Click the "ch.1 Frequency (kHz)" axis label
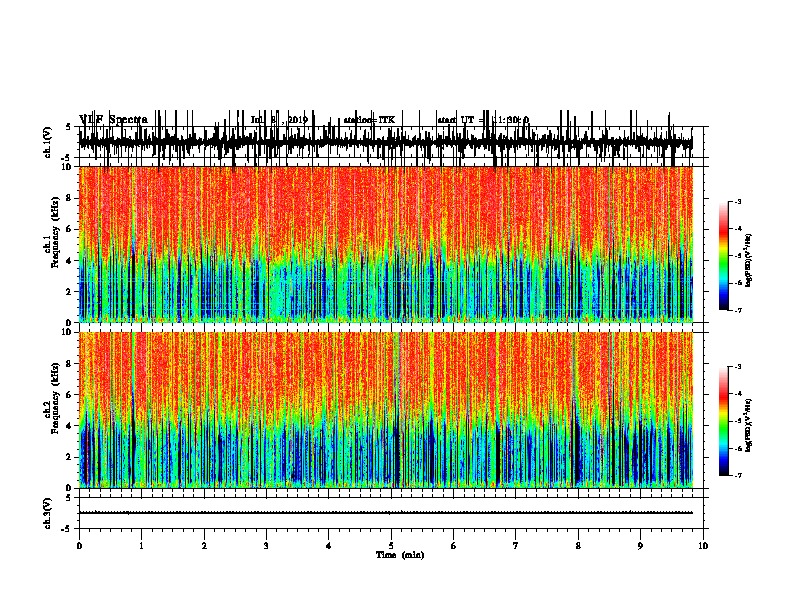This screenshot has width=792, height=612. (52, 233)
